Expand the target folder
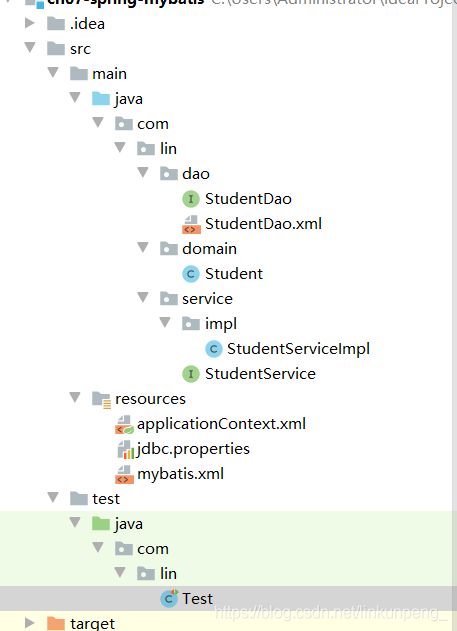The width and height of the screenshot is (457, 631). tap(30, 623)
